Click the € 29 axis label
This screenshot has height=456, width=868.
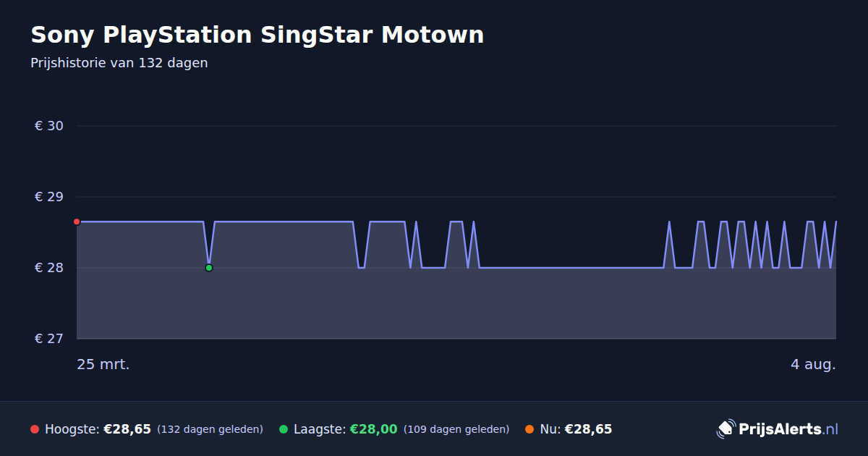click(49, 197)
